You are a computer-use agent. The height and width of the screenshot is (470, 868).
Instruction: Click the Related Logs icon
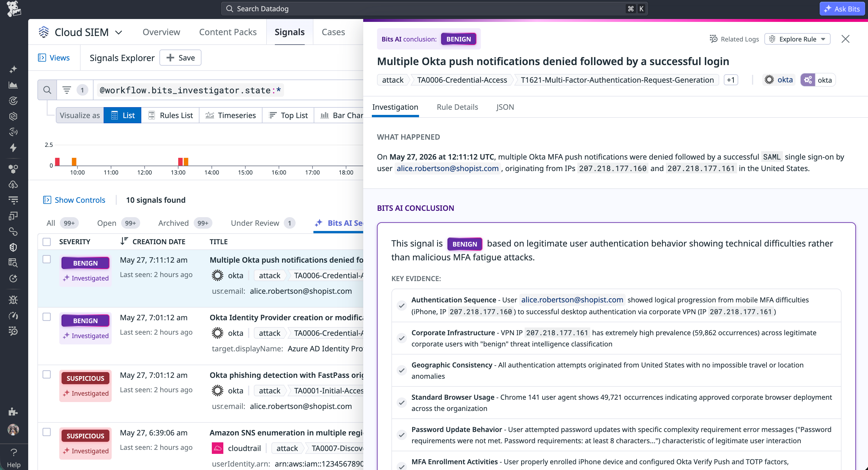[x=713, y=39]
